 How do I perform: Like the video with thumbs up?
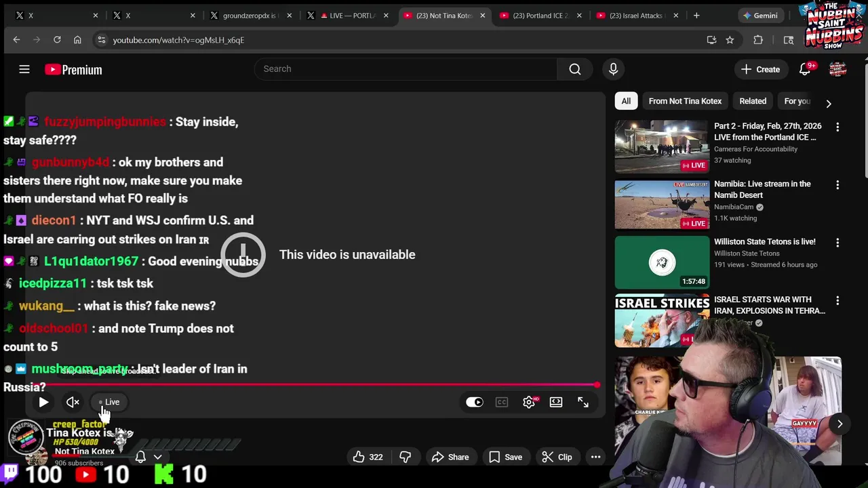[368, 457]
